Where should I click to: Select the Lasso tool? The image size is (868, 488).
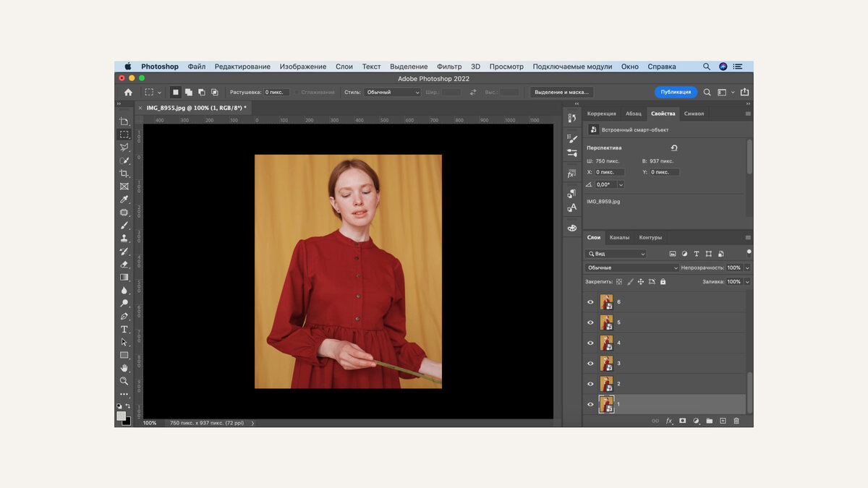point(124,147)
